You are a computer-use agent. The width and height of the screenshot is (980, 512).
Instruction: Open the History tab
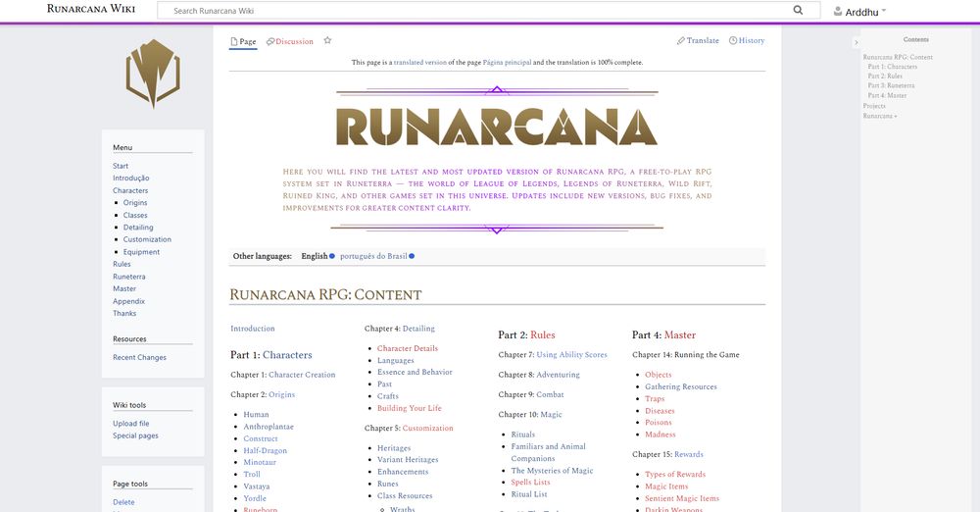click(746, 40)
